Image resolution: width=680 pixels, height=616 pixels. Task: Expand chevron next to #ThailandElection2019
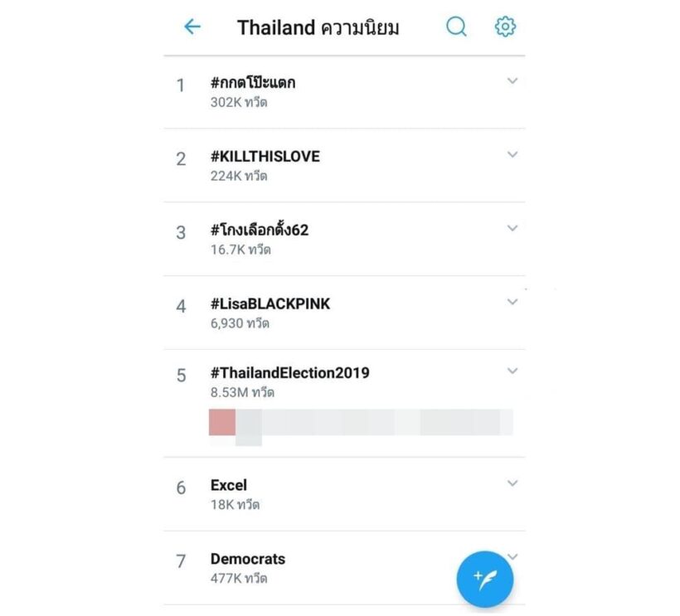click(x=512, y=371)
